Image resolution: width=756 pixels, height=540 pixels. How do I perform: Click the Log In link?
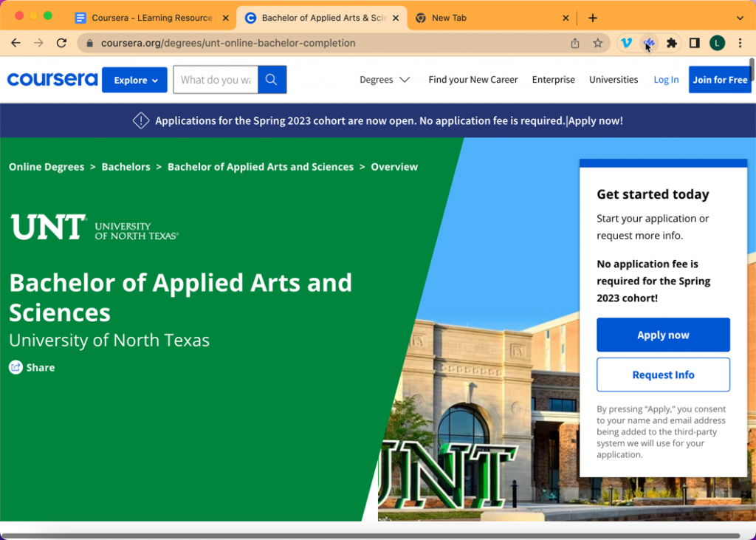click(x=666, y=80)
